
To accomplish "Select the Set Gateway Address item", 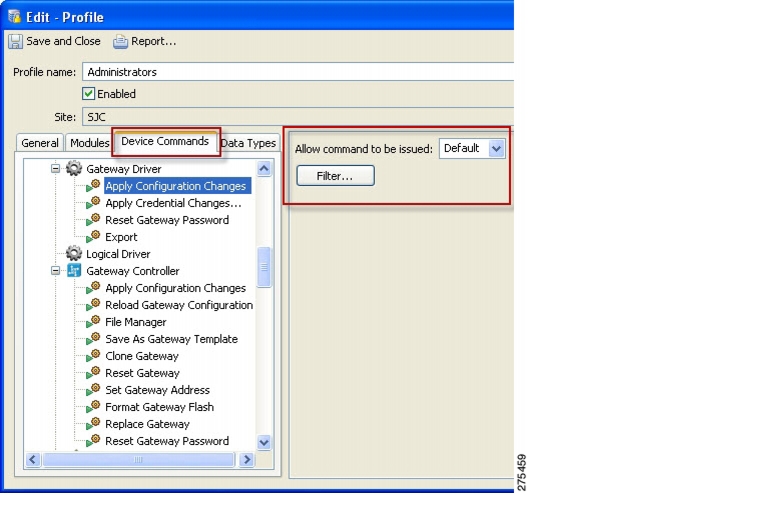I will tap(157, 390).
